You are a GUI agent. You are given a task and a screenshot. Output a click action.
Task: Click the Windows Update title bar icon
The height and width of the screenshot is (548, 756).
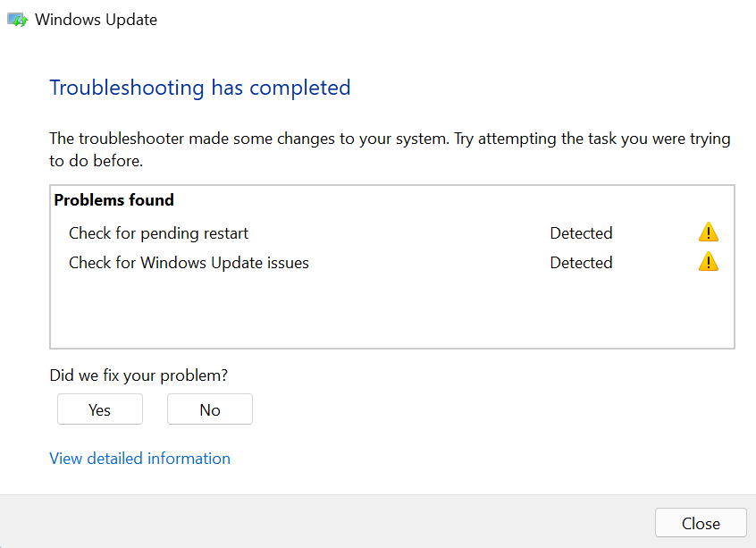(18, 20)
